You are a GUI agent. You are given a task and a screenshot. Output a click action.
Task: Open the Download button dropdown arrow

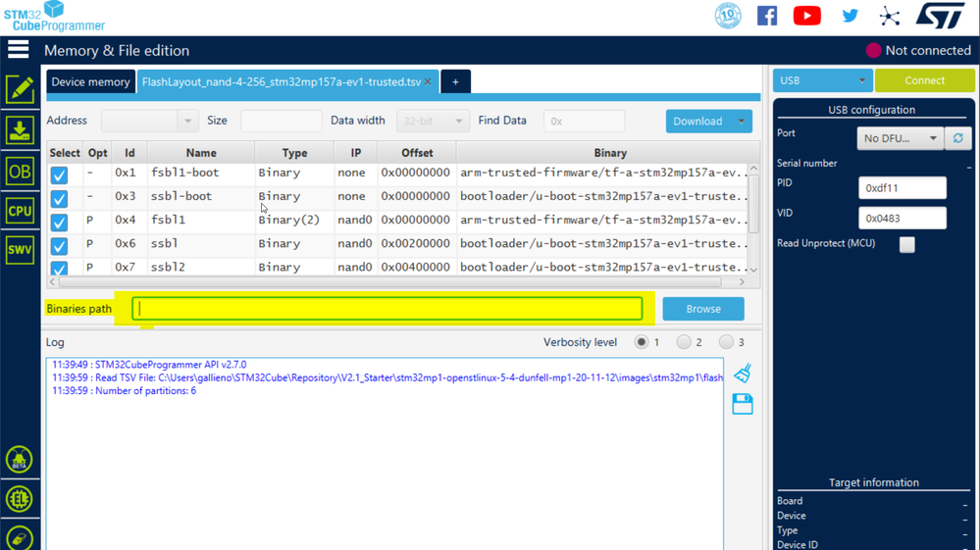click(742, 122)
